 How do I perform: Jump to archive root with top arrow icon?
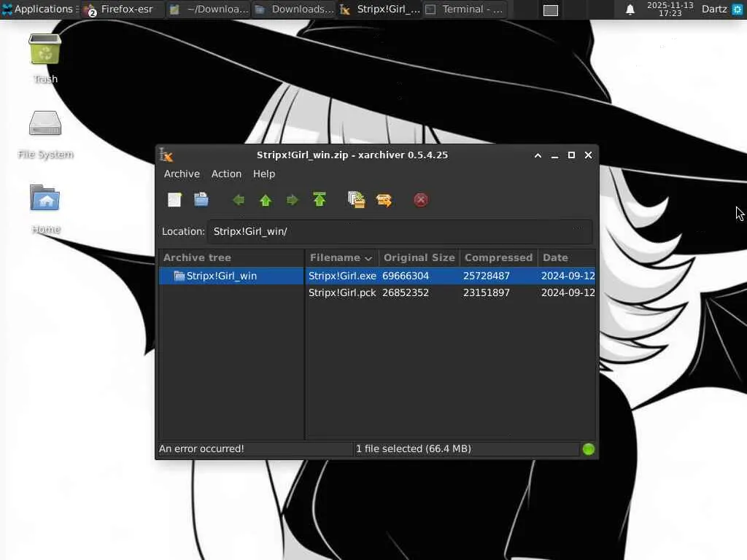[x=320, y=200]
